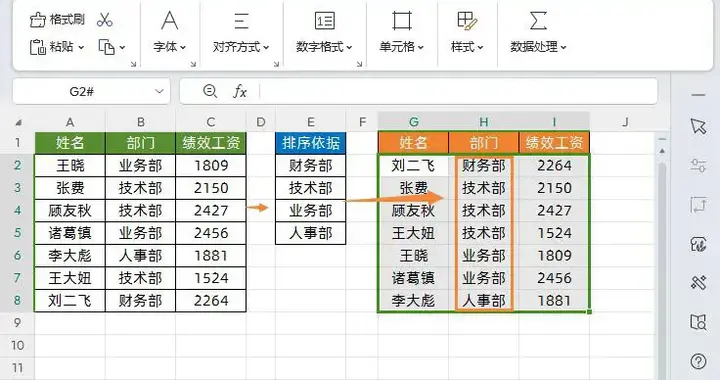Select column G header
Image resolution: width=720 pixels, height=380 pixels.
[x=414, y=122]
